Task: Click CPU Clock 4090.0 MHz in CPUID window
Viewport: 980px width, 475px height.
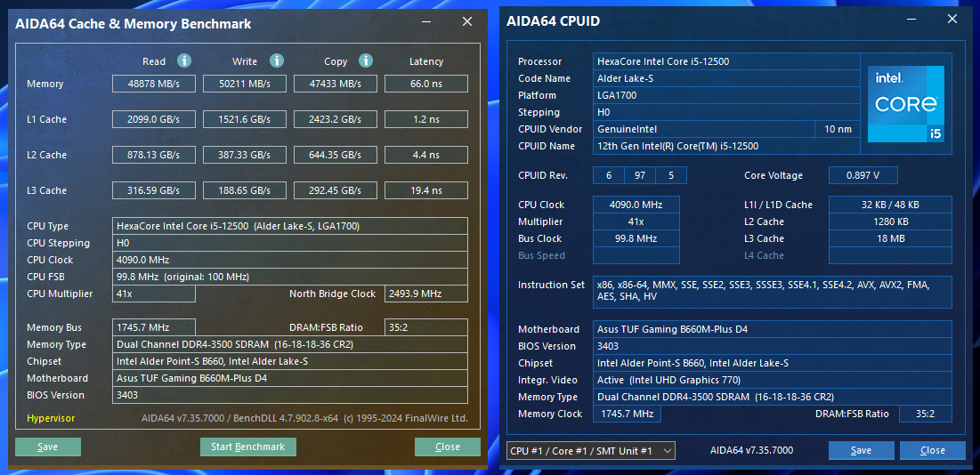Action: coord(636,205)
